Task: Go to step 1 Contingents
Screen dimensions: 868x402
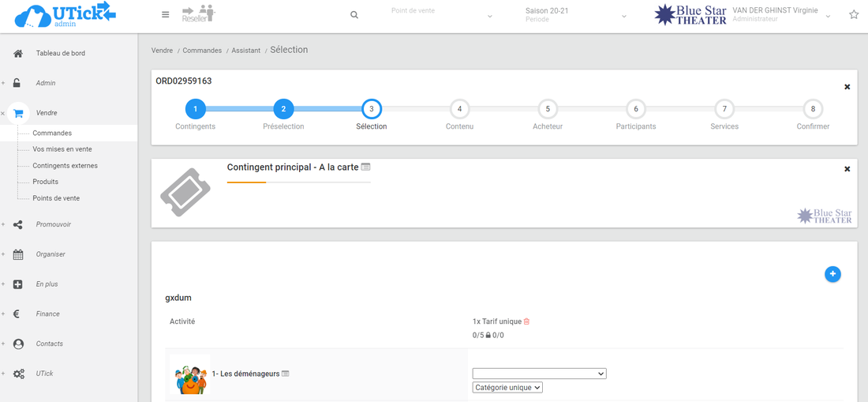Action: [x=195, y=109]
